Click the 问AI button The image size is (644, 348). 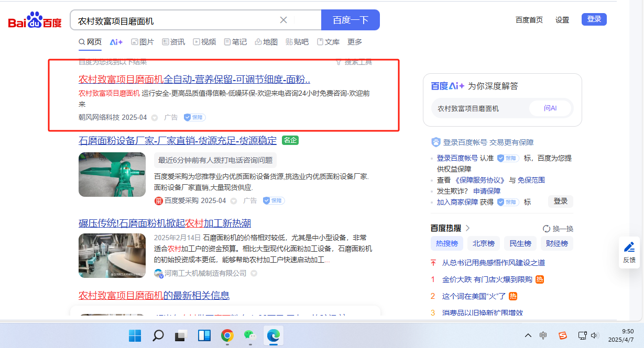pyautogui.click(x=550, y=108)
